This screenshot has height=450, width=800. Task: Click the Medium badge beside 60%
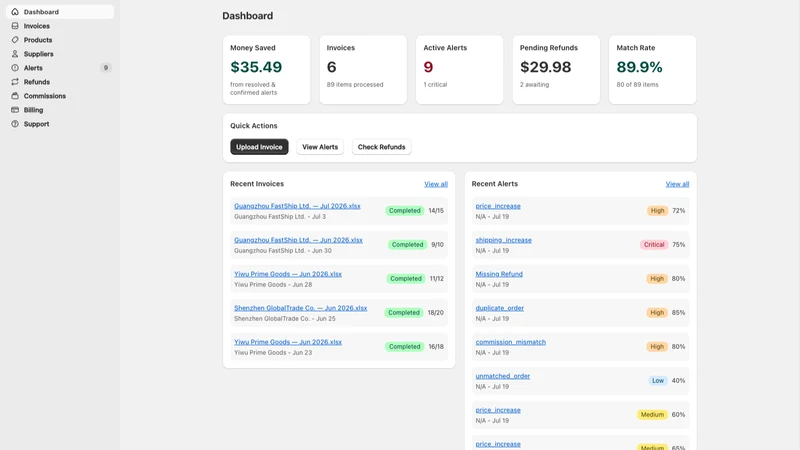click(652, 415)
